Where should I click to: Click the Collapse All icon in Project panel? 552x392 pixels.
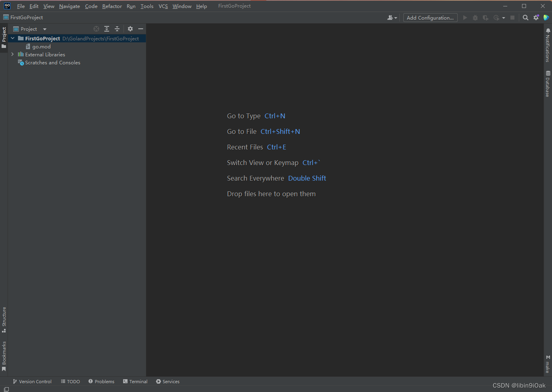(x=117, y=29)
